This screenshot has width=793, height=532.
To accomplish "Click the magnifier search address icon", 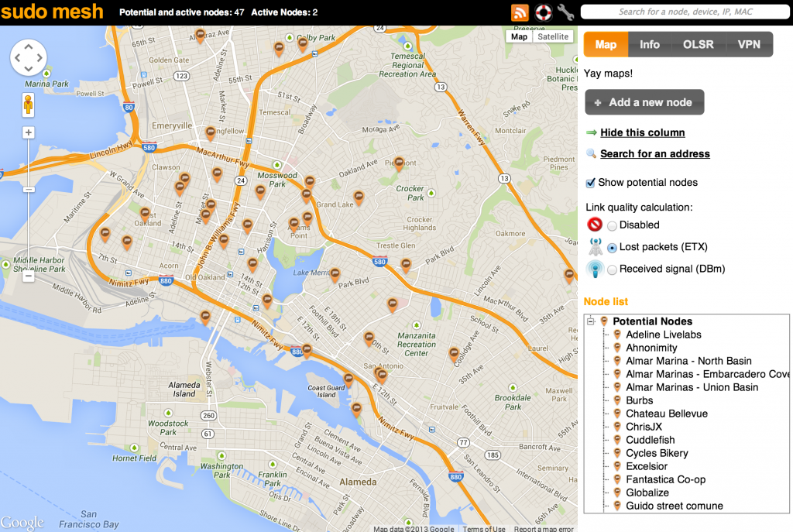I will pos(591,154).
